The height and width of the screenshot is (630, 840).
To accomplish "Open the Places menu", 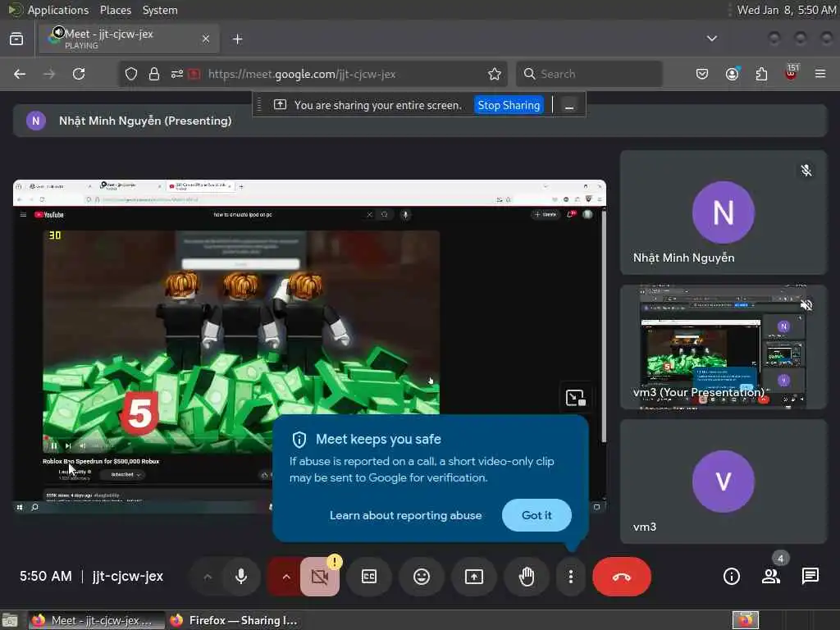I will tap(115, 10).
